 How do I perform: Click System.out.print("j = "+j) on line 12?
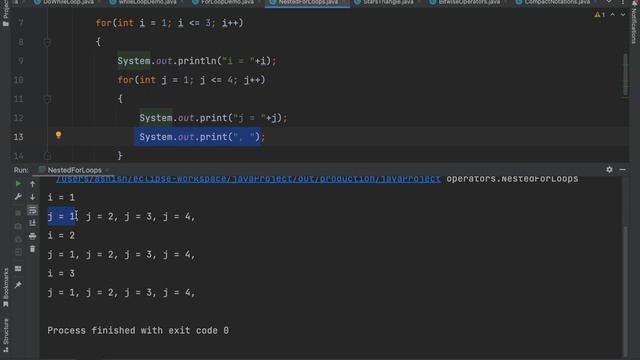tap(213, 118)
